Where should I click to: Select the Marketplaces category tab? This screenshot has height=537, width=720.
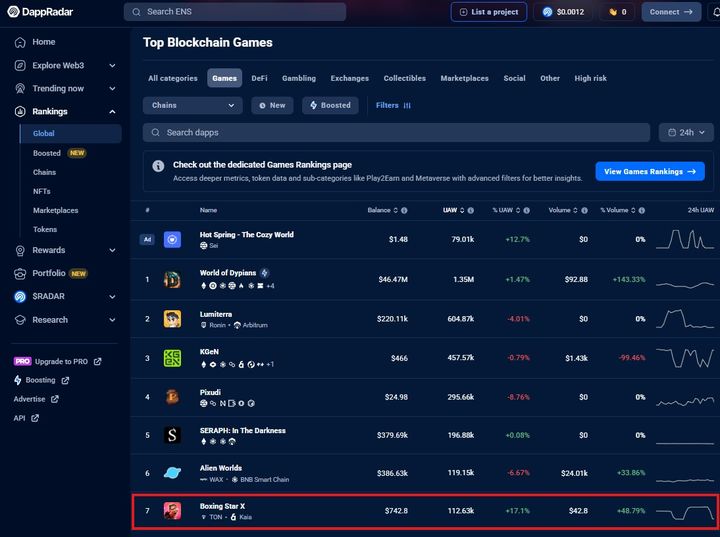point(464,79)
